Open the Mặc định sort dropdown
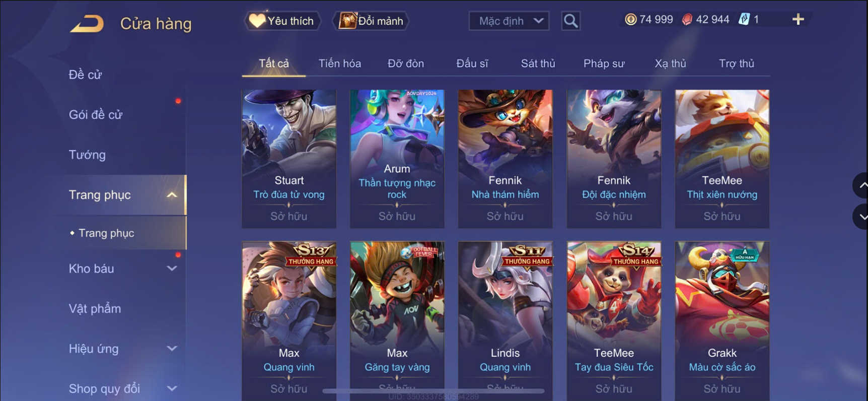868x401 pixels. 509,21
